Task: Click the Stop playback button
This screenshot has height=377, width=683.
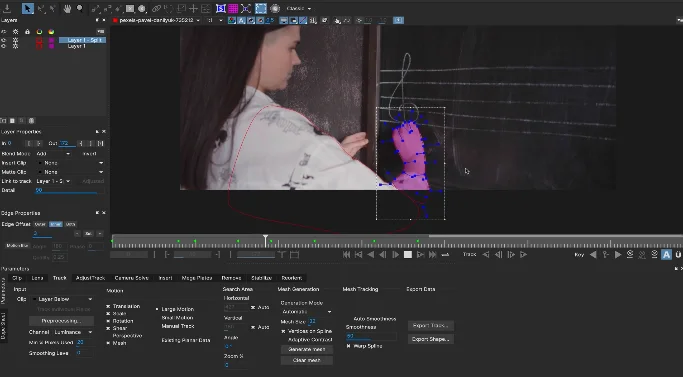Action: coord(408,255)
